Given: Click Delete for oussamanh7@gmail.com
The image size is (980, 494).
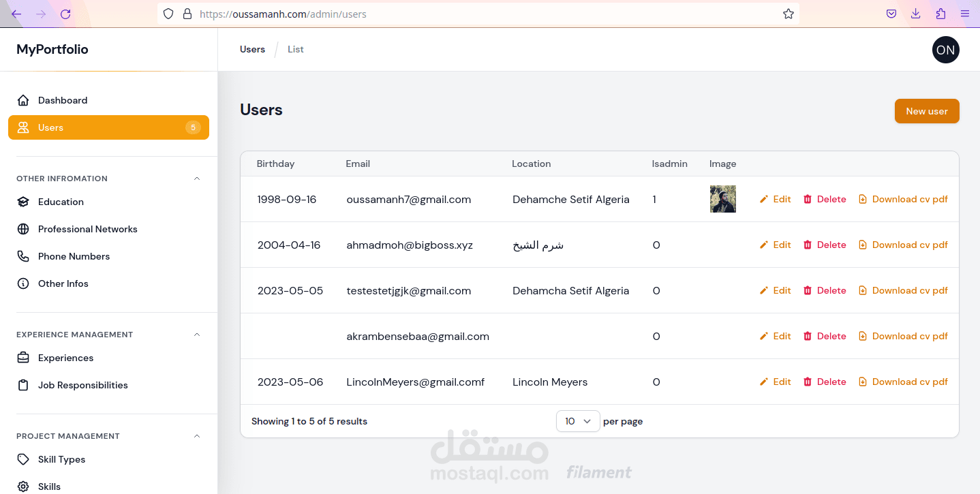Looking at the screenshot, I should tap(825, 199).
